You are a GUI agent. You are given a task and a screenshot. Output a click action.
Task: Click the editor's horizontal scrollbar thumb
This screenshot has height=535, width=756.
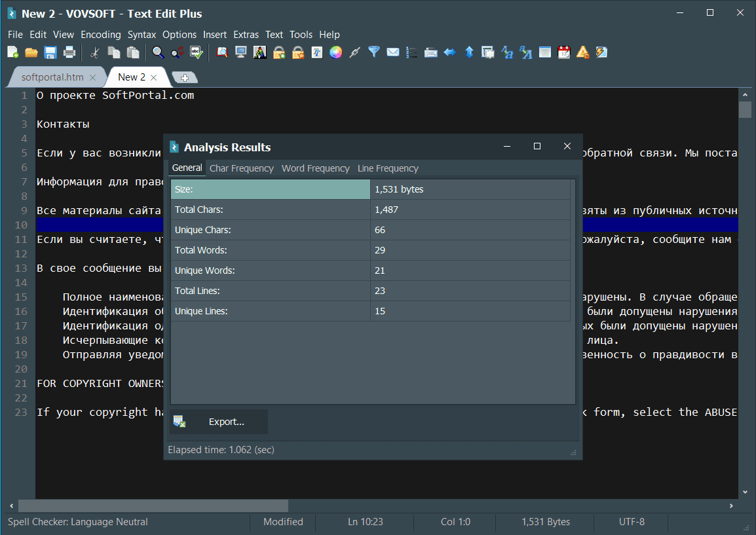pos(153,506)
